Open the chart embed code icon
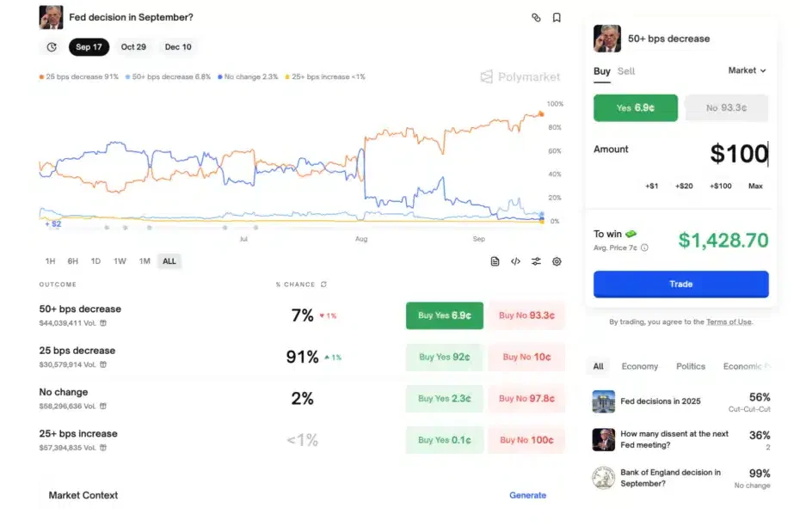The image size is (800, 532). pos(515,261)
